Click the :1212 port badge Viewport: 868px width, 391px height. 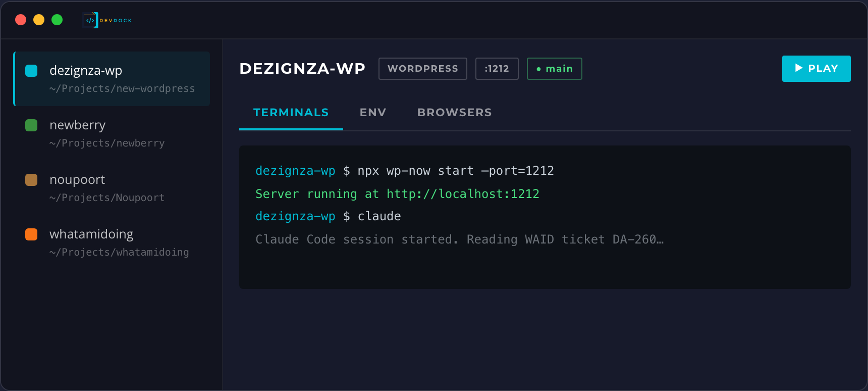497,69
